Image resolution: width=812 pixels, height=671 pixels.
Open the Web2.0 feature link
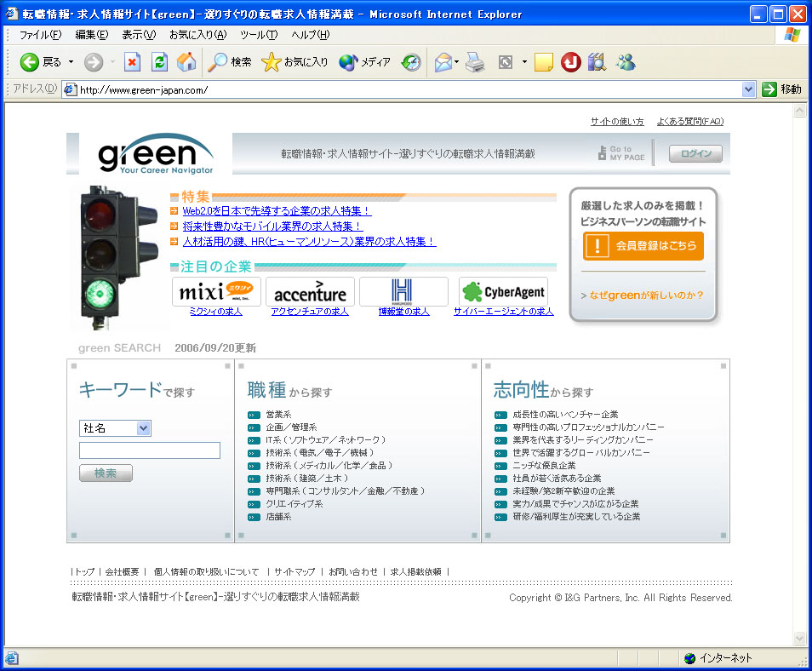pyautogui.click(x=277, y=211)
